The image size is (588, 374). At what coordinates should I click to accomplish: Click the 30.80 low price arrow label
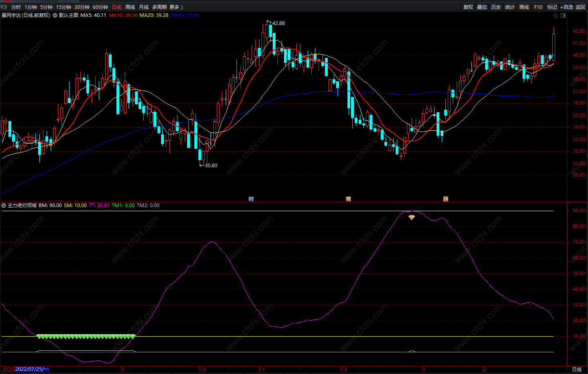[210, 166]
